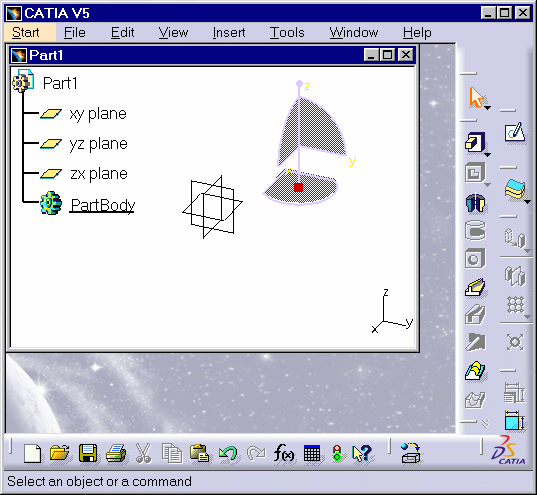Click the Formula f(x) icon
The width and height of the screenshot is (537, 495).
point(284,453)
